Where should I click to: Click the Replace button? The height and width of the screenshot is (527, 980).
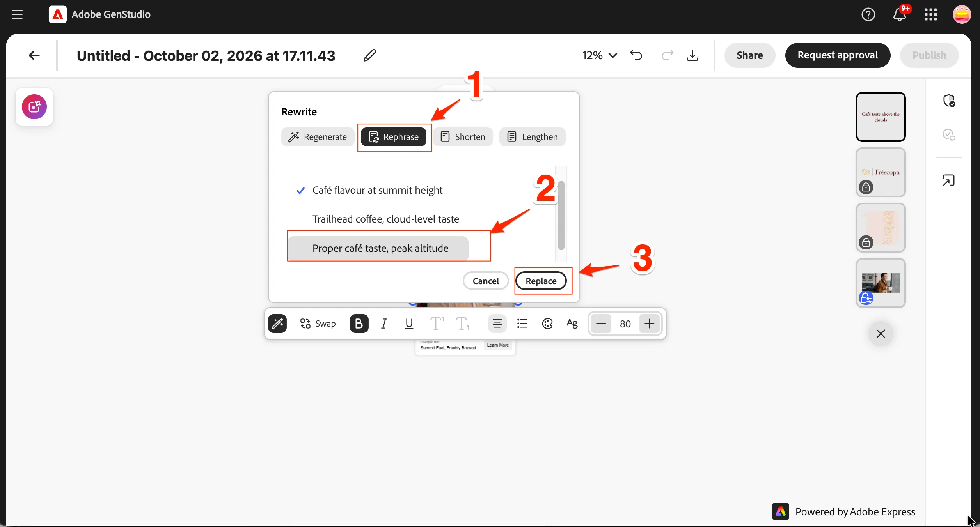tap(541, 281)
